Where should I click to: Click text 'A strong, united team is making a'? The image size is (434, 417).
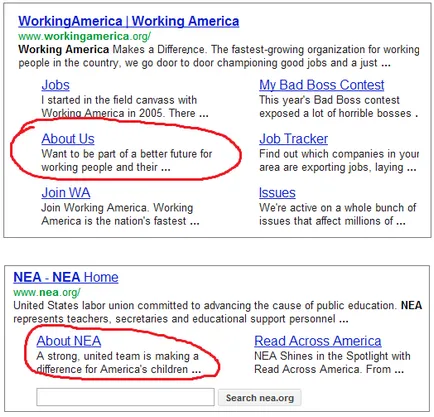[x=118, y=356]
